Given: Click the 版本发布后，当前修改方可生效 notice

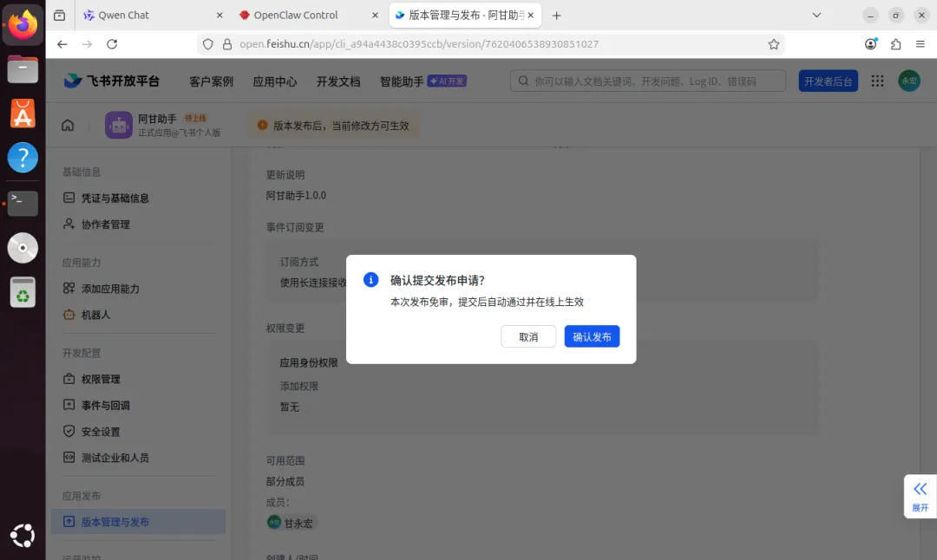Looking at the screenshot, I should (333, 126).
